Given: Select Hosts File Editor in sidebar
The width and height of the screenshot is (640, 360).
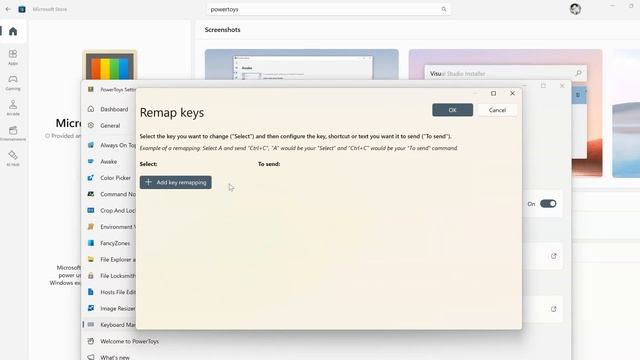Looking at the screenshot, I should [118, 292].
